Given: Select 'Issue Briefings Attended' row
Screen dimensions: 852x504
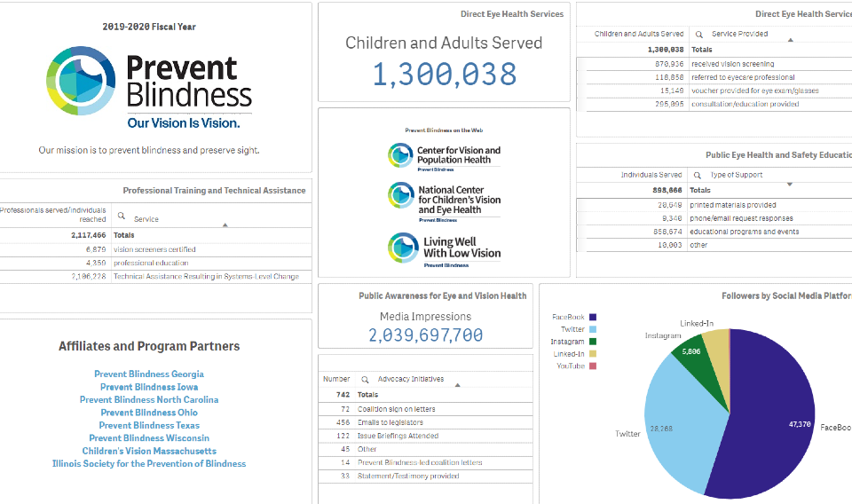Looking at the screenshot, I should pyautogui.click(x=425, y=436).
